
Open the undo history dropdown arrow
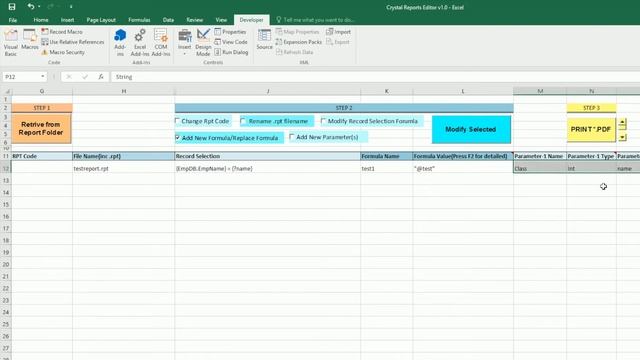click(x=39, y=7)
